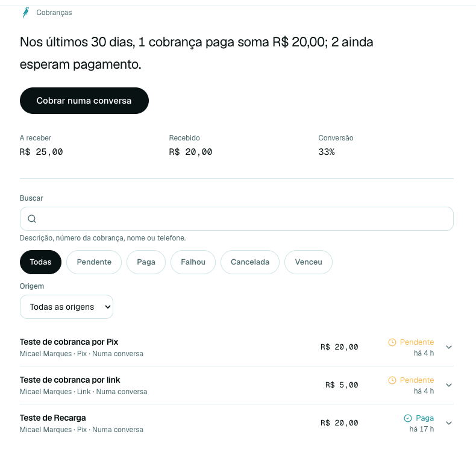This screenshot has height=449, width=476.
Task: Click the check icon on Teste de Recarga
Action: pyautogui.click(x=408, y=418)
